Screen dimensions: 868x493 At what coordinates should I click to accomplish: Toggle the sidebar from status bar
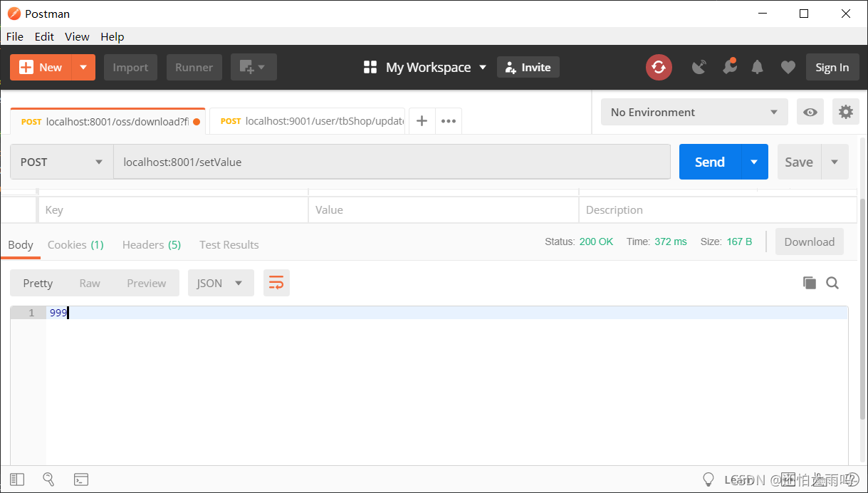(x=17, y=479)
